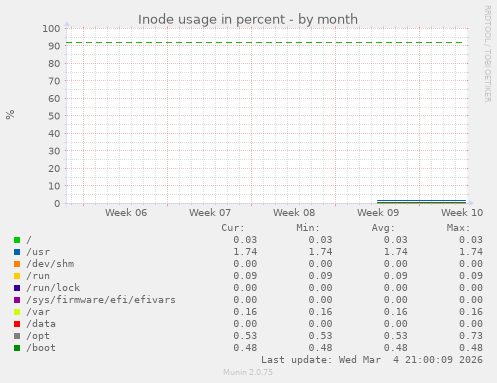
Task: Click the '/var' legend label
Action: (x=38, y=312)
